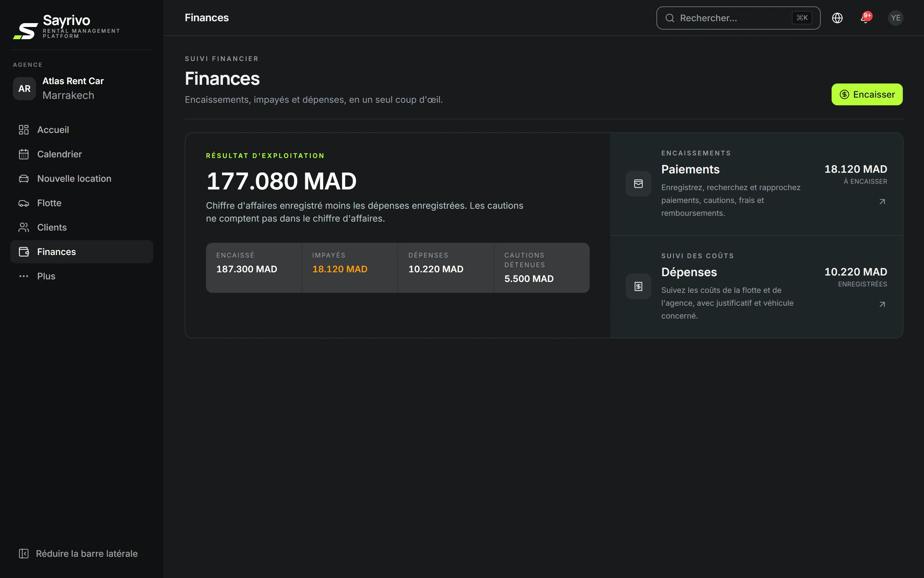The width and height of the screenshot is (924, 578).
Task: Click the Dépenses receipt icon
Action: coord(638,286)
